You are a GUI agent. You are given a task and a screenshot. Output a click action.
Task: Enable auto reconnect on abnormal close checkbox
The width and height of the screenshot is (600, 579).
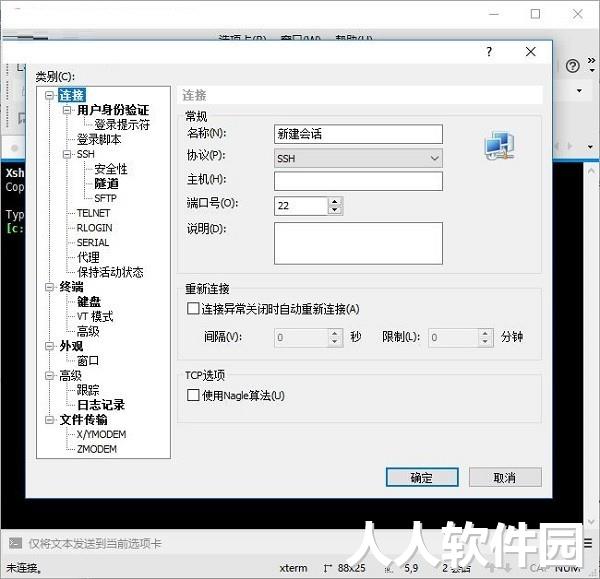(193, 308)
